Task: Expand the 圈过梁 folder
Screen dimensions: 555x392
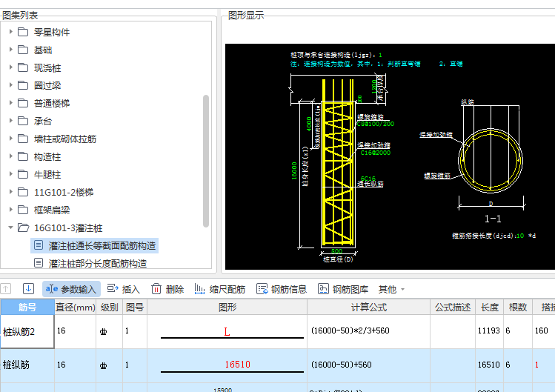Action: point(10,85)
